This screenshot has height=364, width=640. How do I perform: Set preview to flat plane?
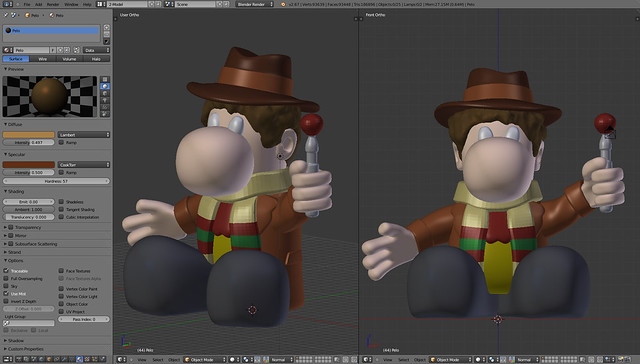[105, 79]
